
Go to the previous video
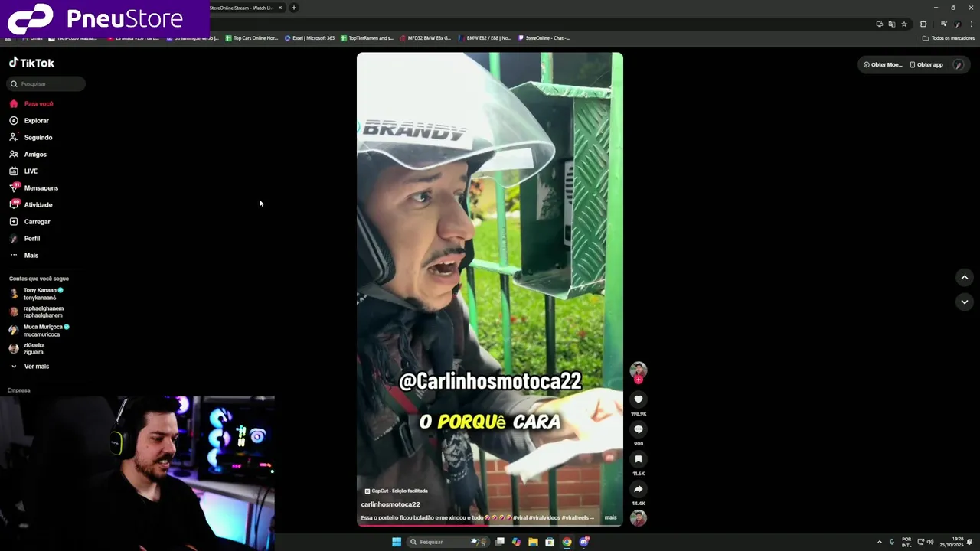click(x=965, y=277)
